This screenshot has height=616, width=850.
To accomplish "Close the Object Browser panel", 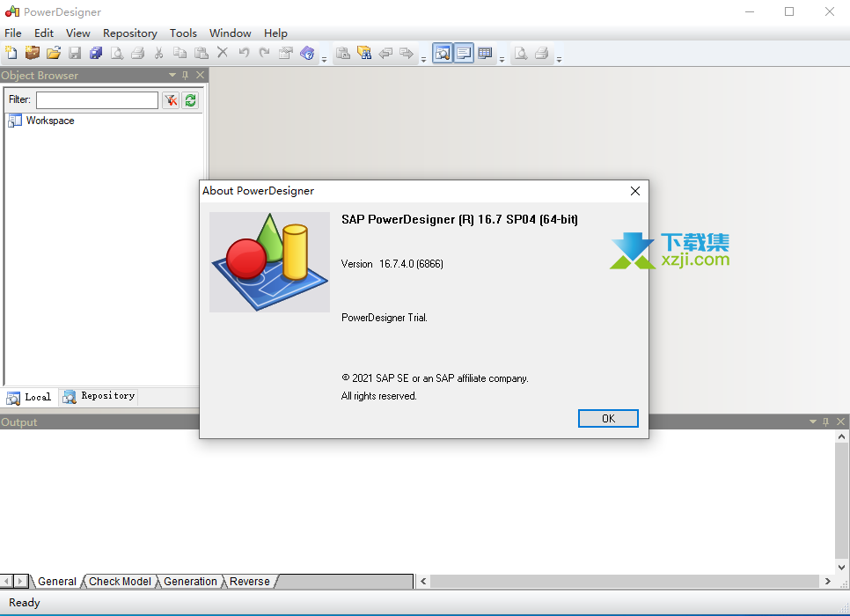I will point(200,75).
